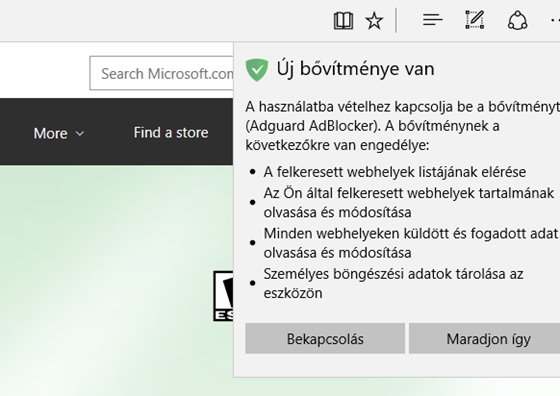The height and width of the screenshot is (396, 560).
Task: Select the webhelyek listájának elérése permission item
Action: (395, 172)
